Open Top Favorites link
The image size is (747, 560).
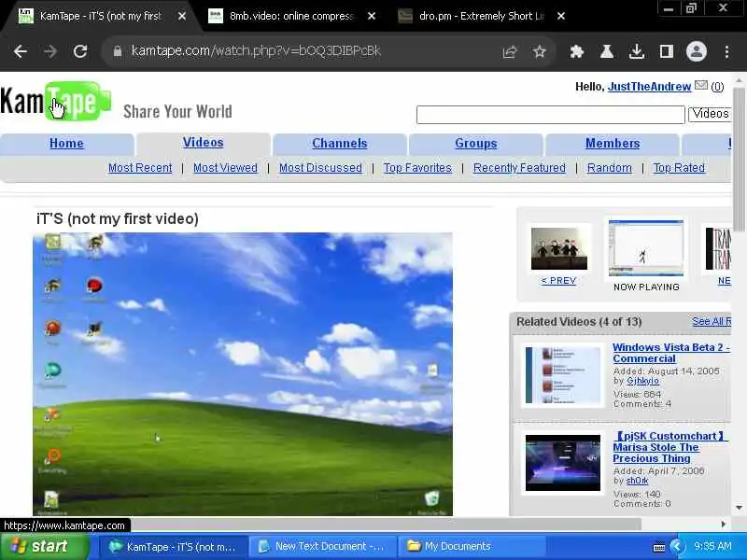coord(417,168)
